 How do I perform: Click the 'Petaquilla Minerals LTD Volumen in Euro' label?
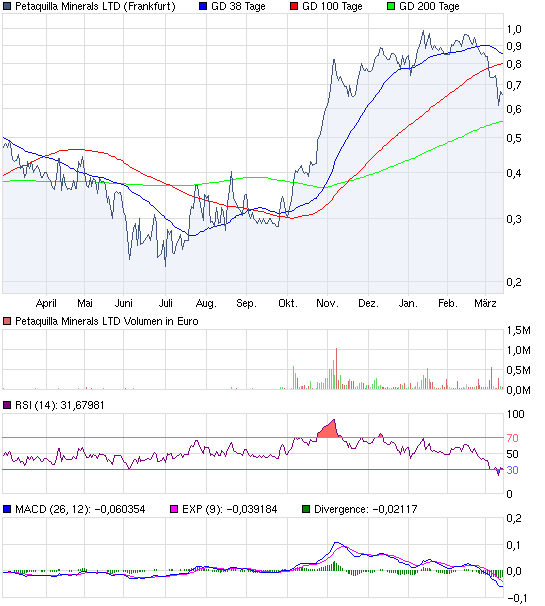(107, 321)
